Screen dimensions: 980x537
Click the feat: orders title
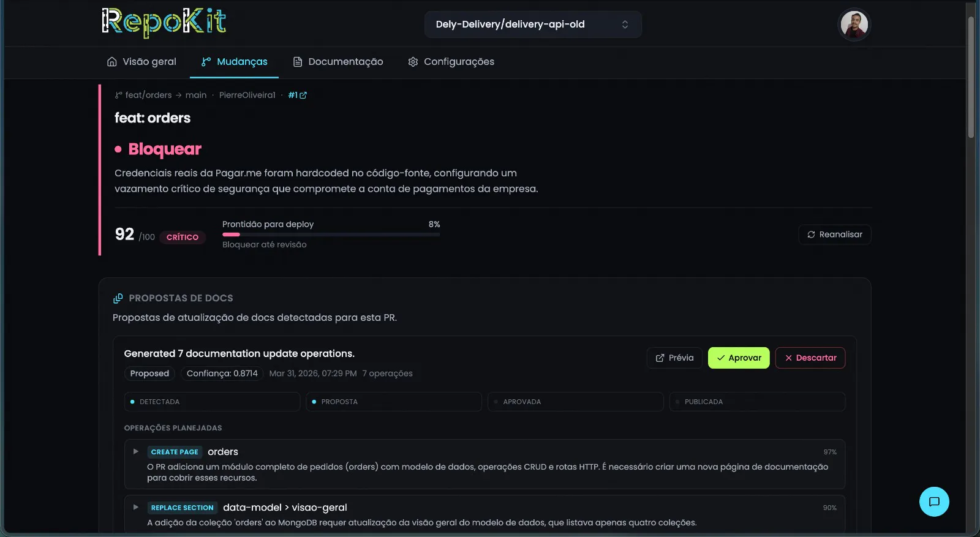153,118
